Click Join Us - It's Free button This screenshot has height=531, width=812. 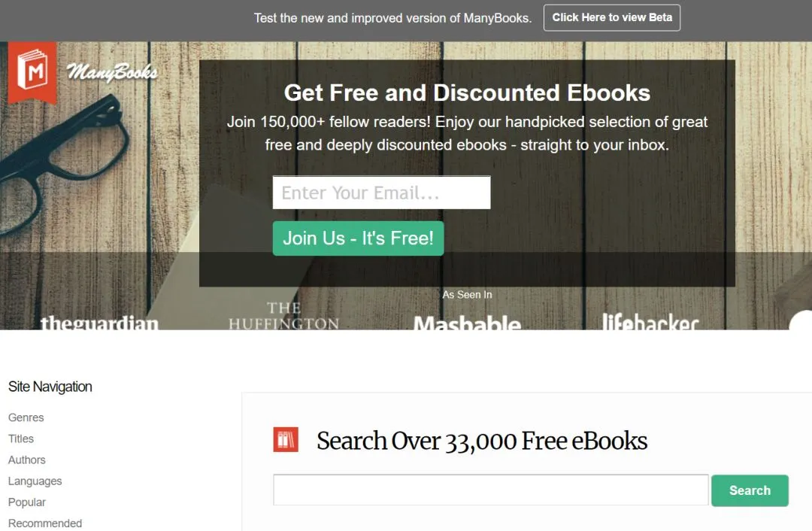358,238
